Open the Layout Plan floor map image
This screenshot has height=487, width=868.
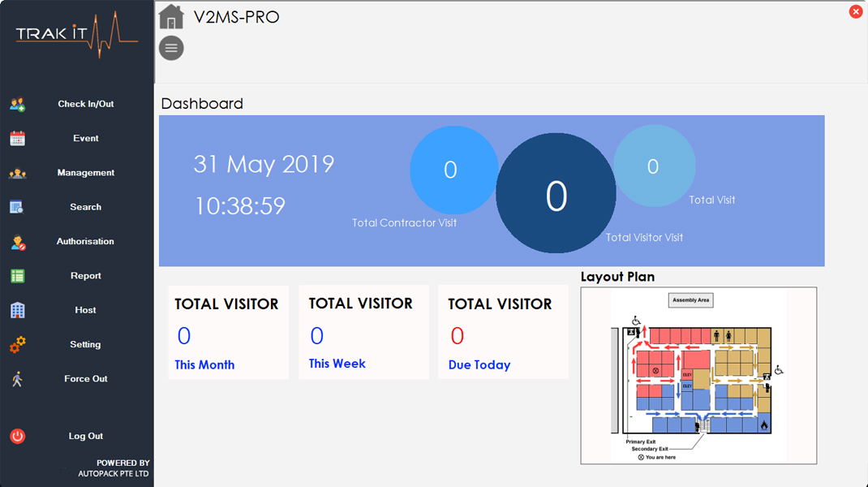pos(698,376)
